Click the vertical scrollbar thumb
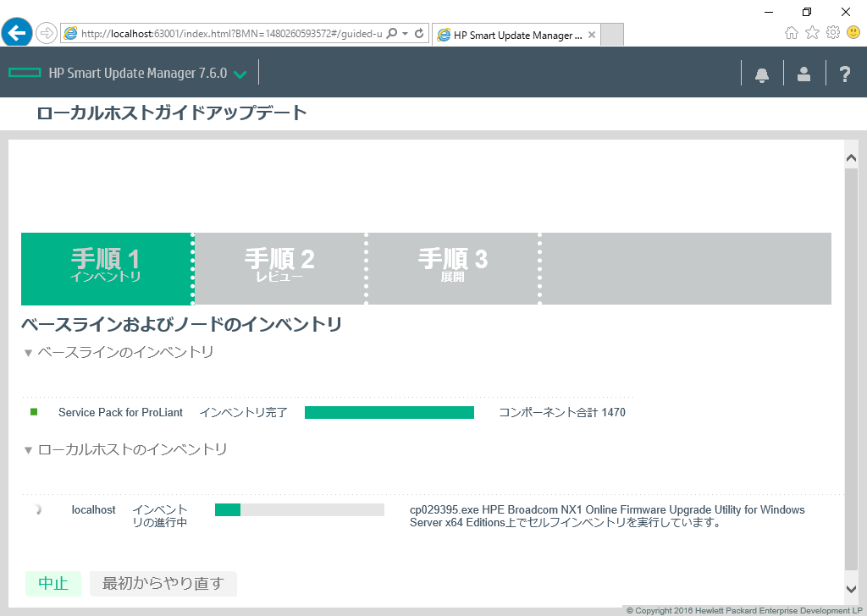This screenshot has height=616, width=867. (851, 369)
